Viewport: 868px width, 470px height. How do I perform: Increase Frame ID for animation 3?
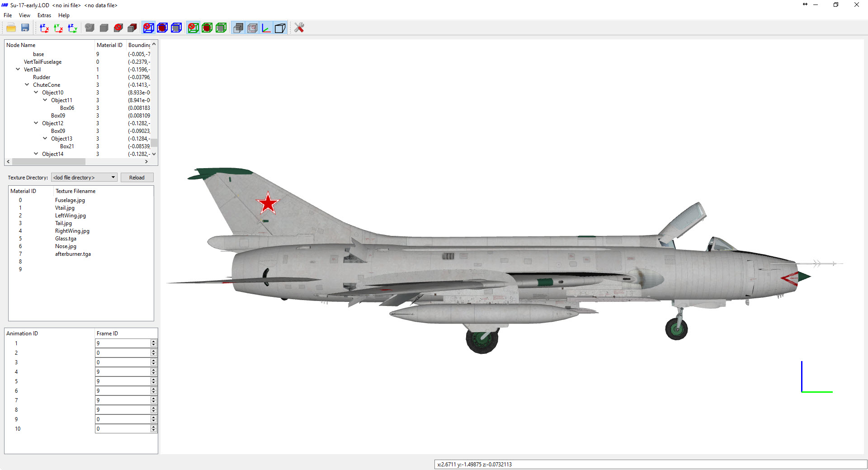click(154, 361)
